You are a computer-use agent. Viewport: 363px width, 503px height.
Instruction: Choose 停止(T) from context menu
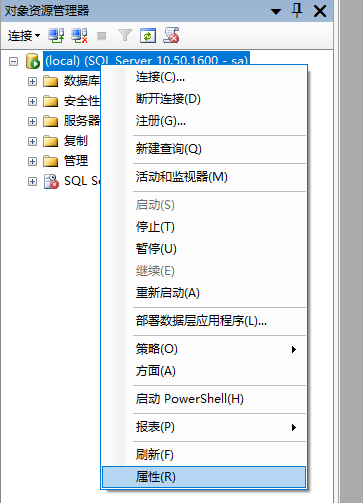coord(204,227)
